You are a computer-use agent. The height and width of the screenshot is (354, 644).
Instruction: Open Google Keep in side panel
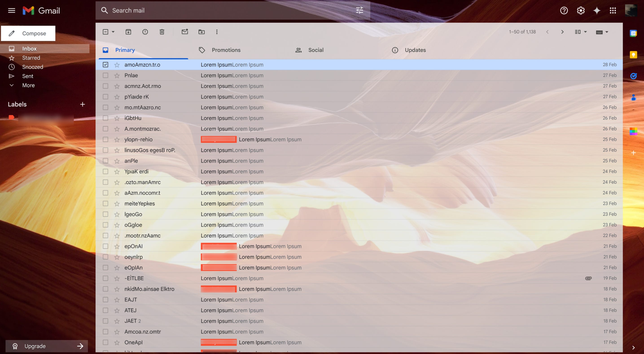633,55
